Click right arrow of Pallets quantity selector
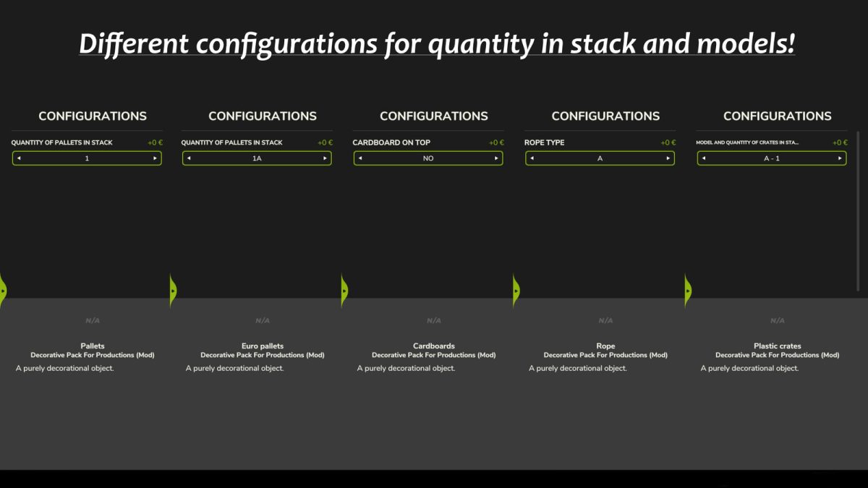Screen dimensions: 868x488 click(x=155, y=158)
